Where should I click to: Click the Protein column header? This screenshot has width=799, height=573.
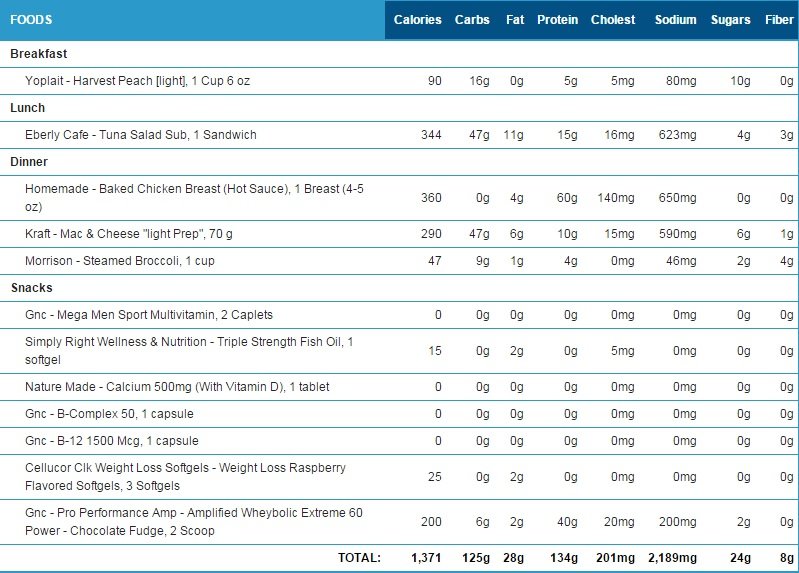[x=557, y=20]
